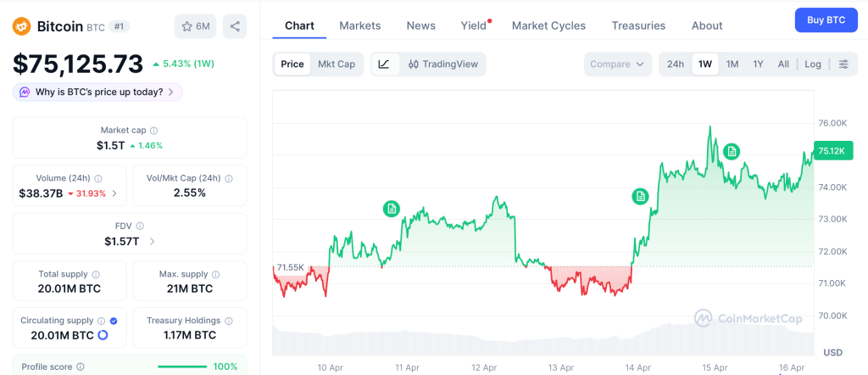The image size is (868, 375).
Task: Switch to the Markets tab
Action: (x=360, y=25)
